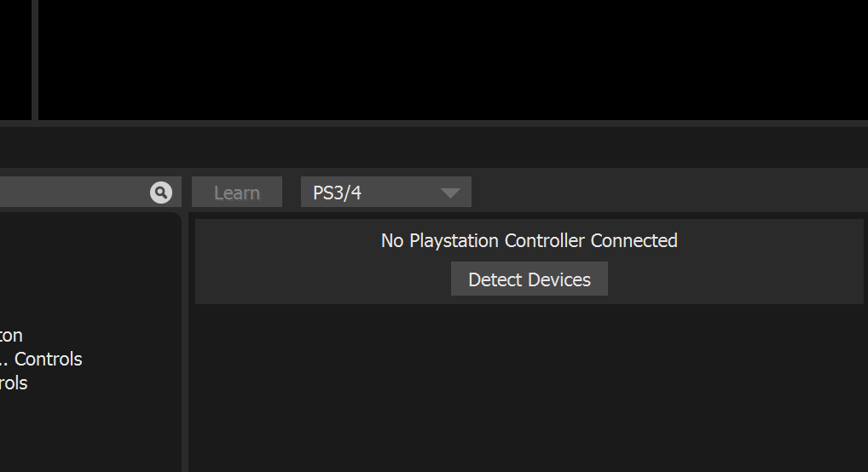This screenshot has width=868, height=472.
Task: Select the list item ending in 'rols'
Action: (x=14, y=383)
